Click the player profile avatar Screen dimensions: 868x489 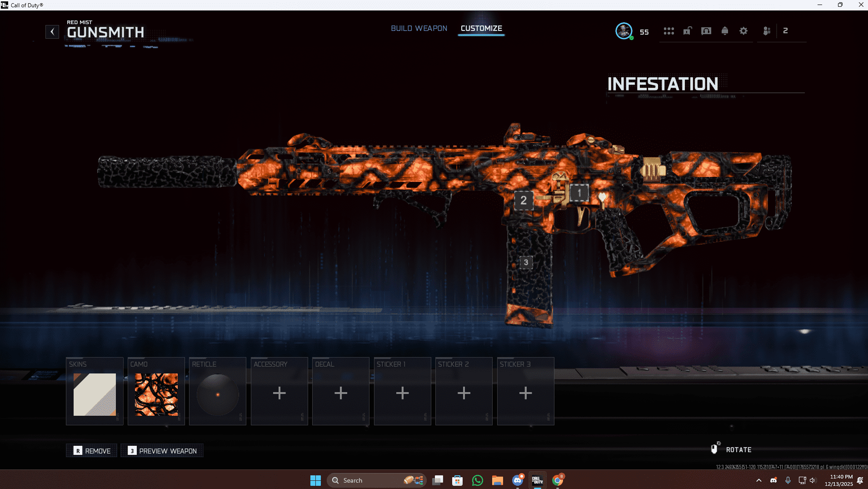[624, 31]
